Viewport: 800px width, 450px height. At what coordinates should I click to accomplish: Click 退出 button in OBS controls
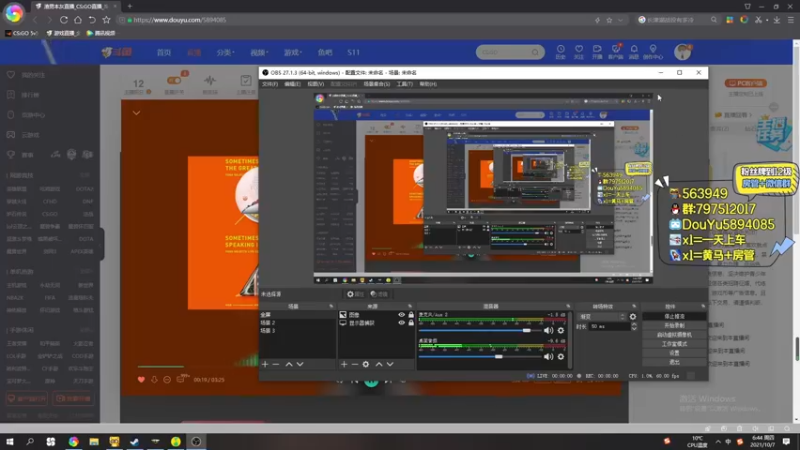click(674, 362)
